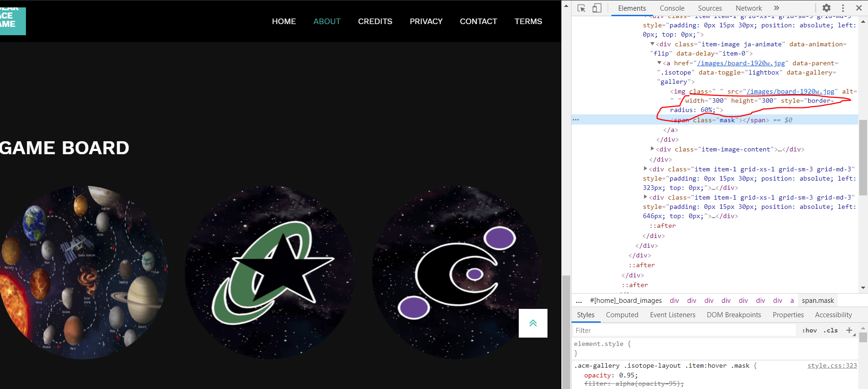The height and width of the screenshot is (389, 868).
Task: Select the Styles pane tab
Action: point(586,315)
